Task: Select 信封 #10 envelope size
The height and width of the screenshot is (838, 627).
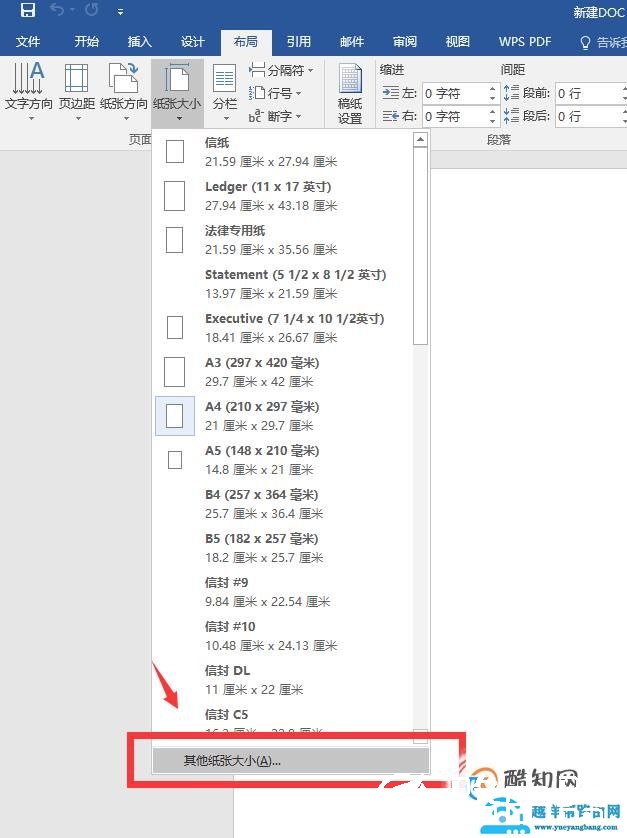Action: (x=282, y=635)
